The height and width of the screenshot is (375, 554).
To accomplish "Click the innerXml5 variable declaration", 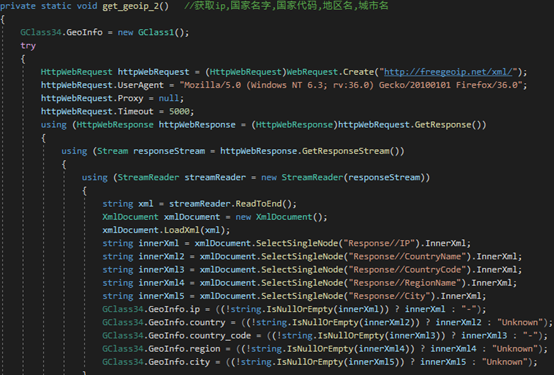I will click(x=161, y=296).
